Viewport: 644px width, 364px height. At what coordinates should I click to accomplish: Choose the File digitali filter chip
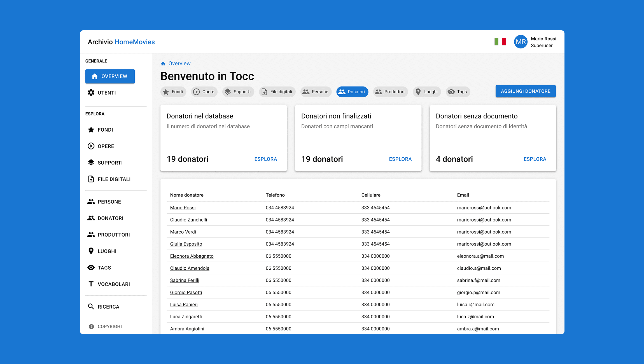coord(277,92)
